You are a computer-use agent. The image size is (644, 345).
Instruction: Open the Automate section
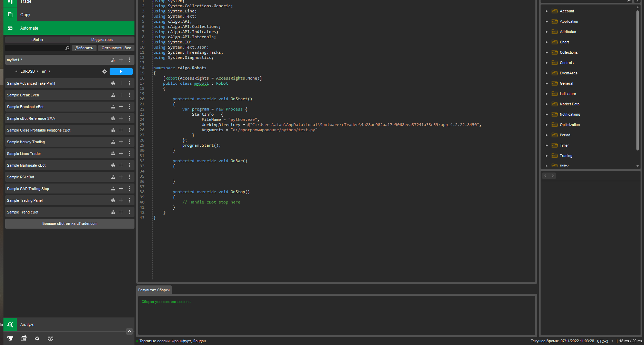click(x=69, y=28)
